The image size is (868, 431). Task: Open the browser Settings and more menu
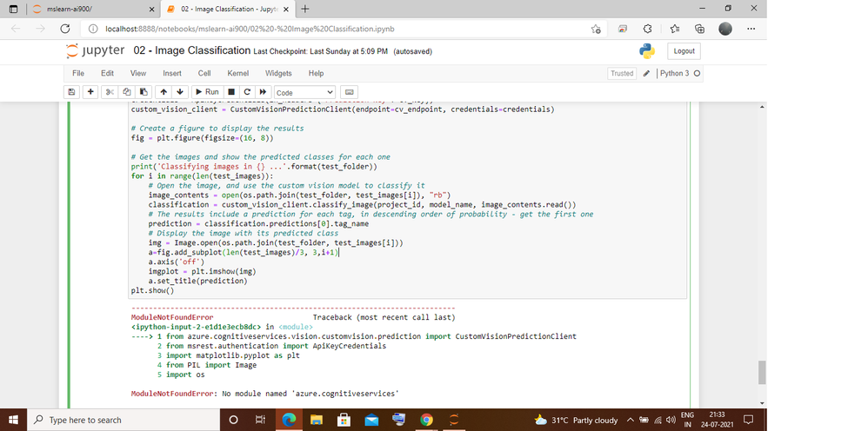[751, 29]
